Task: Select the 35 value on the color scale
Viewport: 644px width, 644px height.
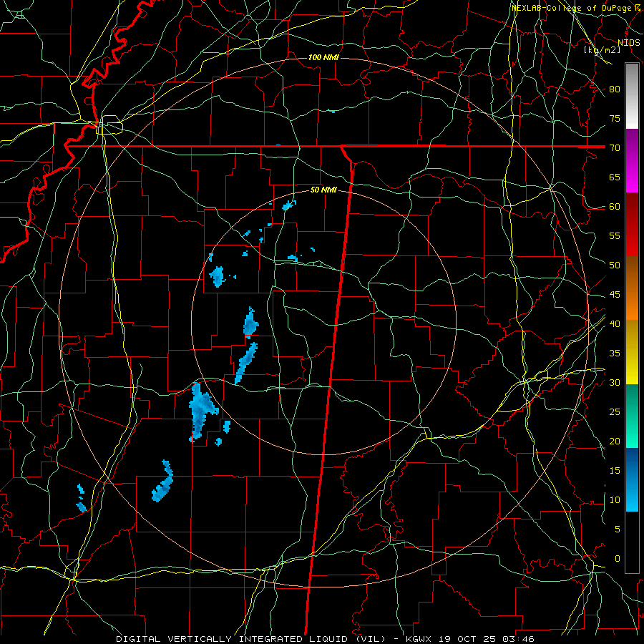Action: (x=615, y=353)
